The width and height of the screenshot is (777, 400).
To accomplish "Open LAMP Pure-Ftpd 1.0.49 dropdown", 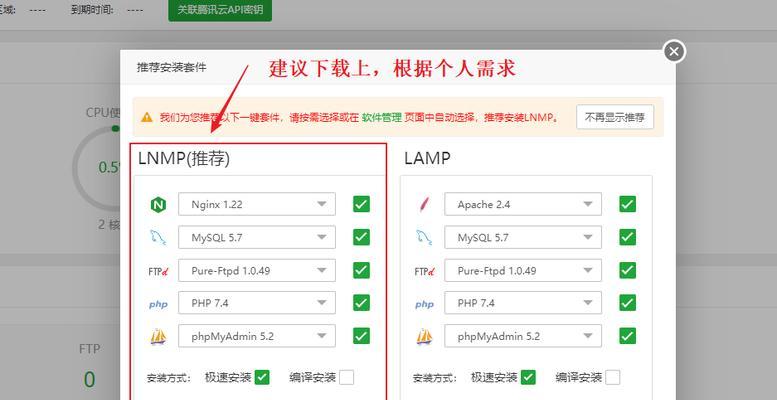I will click(x=523, y=271).
